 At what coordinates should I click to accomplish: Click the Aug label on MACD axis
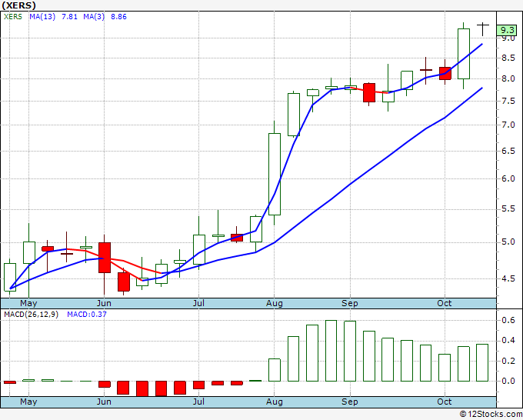pos(274,402)
